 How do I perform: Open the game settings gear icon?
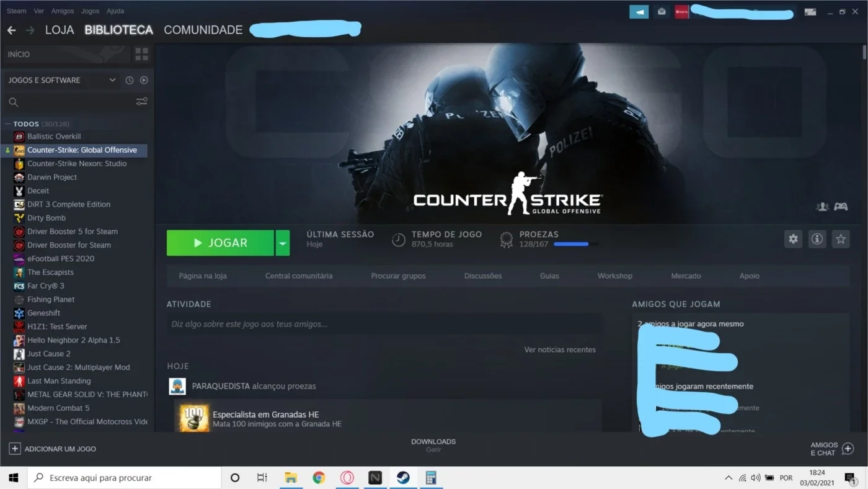click(793, 239)
